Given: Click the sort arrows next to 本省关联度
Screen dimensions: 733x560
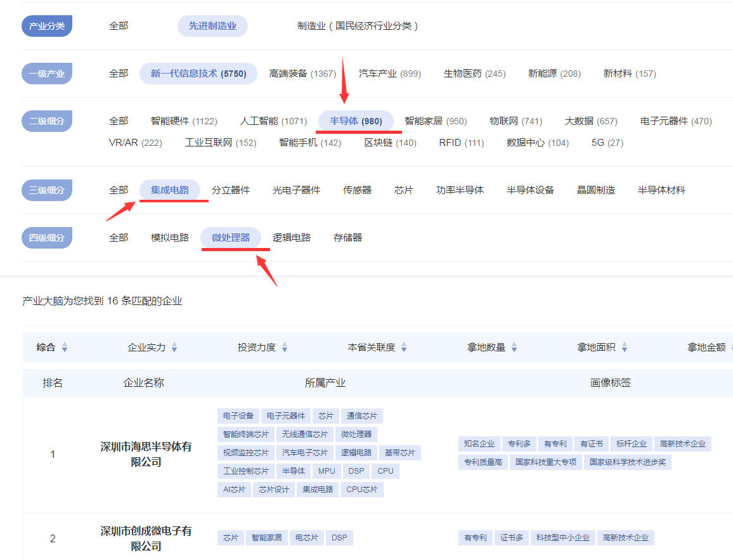Looking at the screenshot, I should tap(404, 348).
